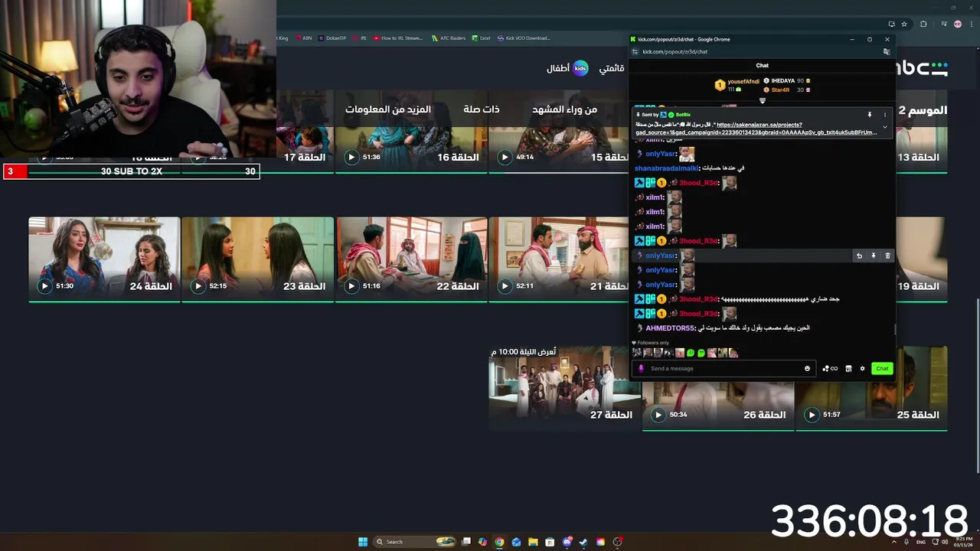The height and width of the screenshot is (551, 980).
Task: Open channel points infinity icon
Action: (x=830, y=368)
